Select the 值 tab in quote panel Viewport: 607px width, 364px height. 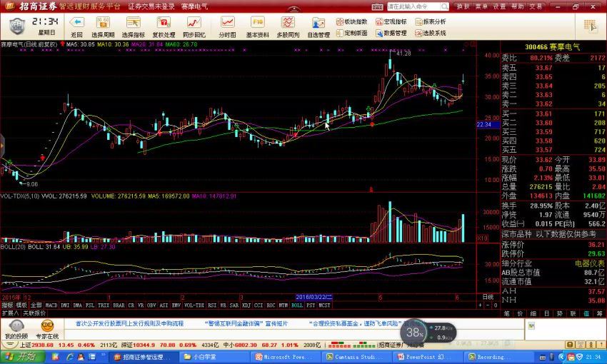tap(586, 314)
